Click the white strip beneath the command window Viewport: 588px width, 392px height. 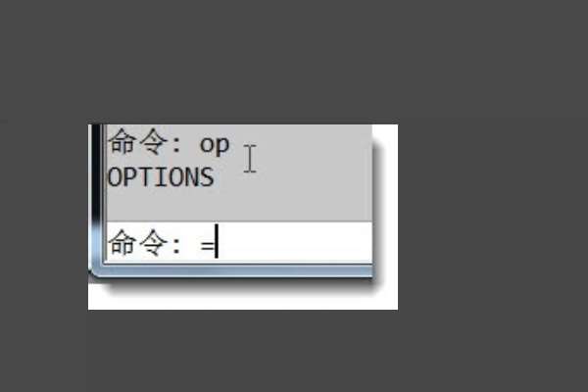[x=243, y=302]
